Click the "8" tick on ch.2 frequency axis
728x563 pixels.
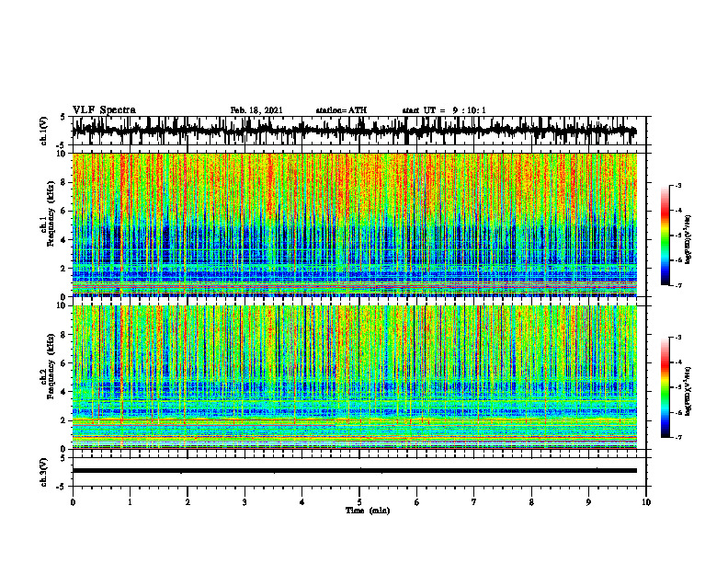click(63, 335)
